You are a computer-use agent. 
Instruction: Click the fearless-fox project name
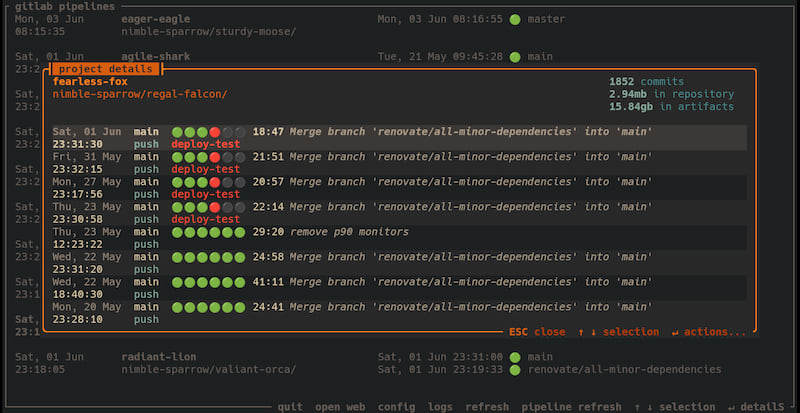(x=90, y=82)
